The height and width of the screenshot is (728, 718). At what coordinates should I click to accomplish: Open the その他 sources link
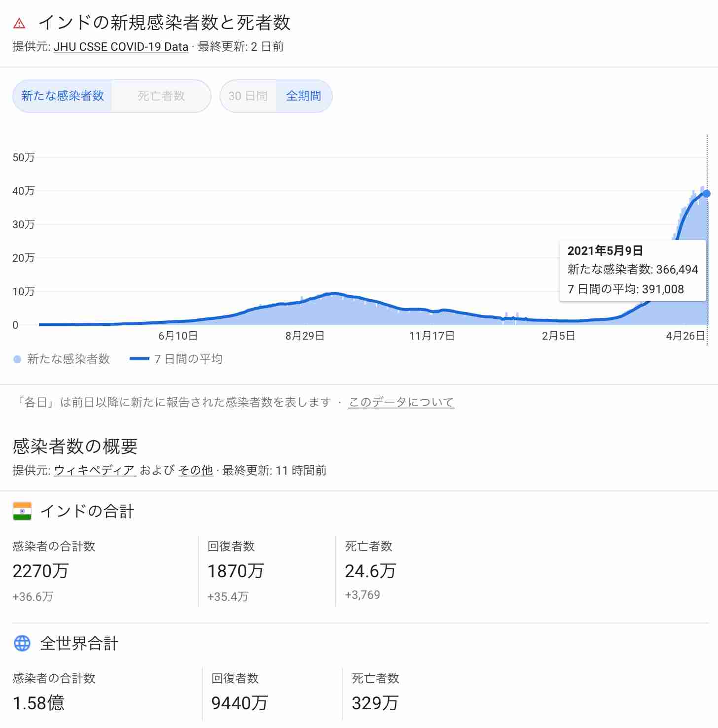pos(195,471)
